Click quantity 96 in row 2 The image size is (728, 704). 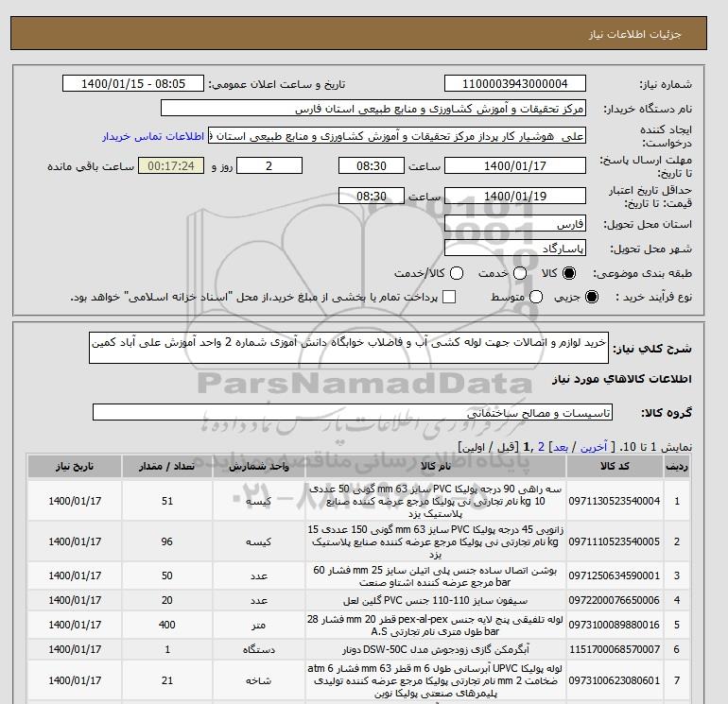coord(167,541)
